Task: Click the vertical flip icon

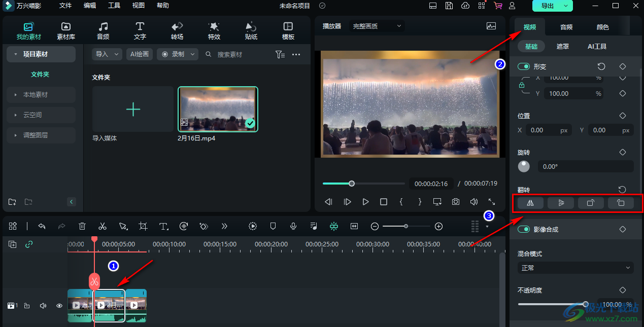Action: pyautogui.click(x=560, y=203)
